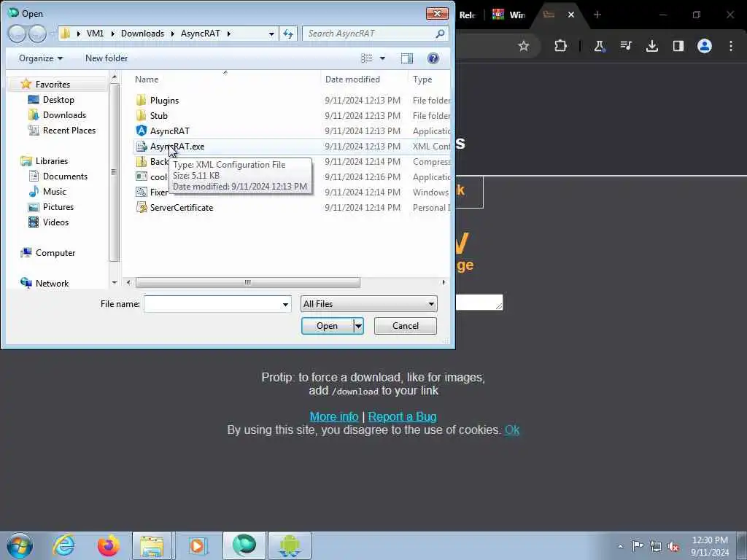Bookmark this page with the star icon

pyautogui.click(x=524, y=46)
